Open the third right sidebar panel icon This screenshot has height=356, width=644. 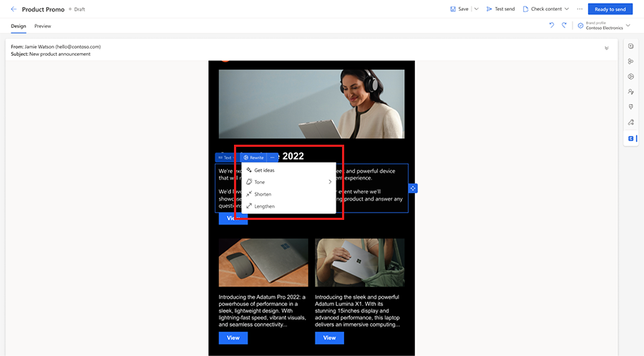click(x=631, y=77)
